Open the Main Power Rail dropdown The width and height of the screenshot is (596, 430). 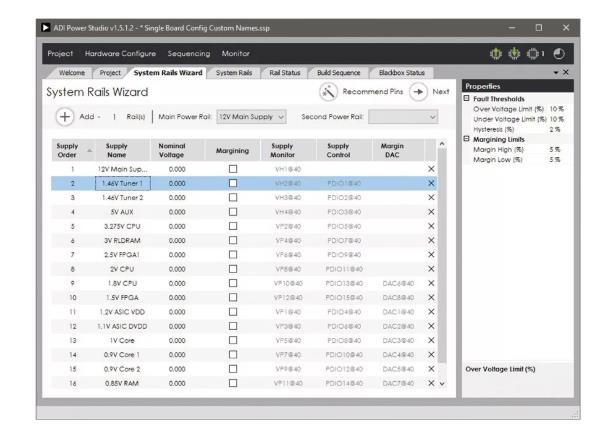[251, 117]
